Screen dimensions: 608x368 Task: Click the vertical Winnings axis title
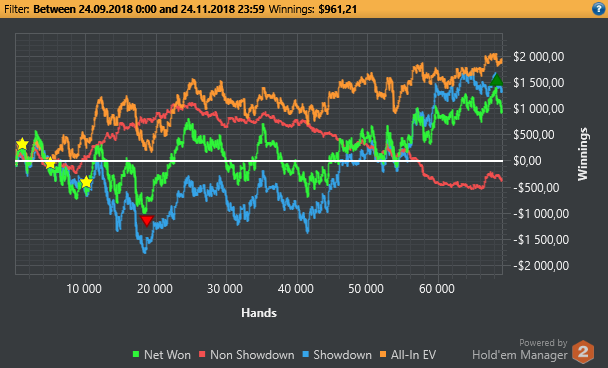(583, 154)
